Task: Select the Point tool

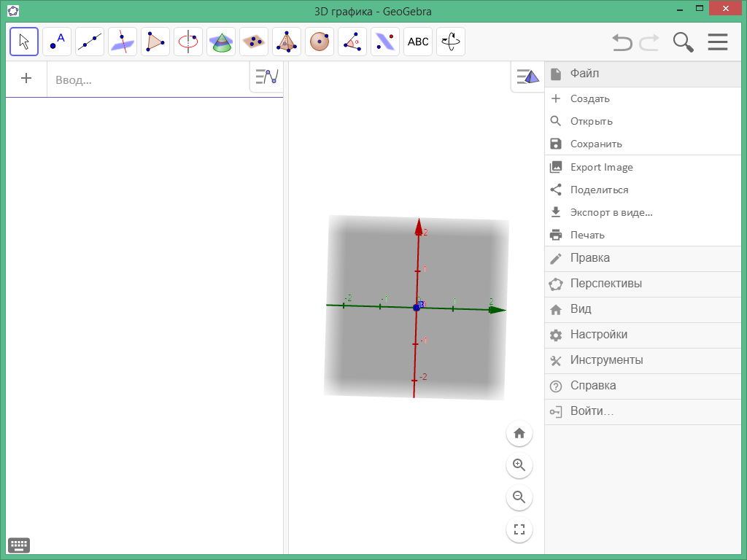Action: [56, 42]
